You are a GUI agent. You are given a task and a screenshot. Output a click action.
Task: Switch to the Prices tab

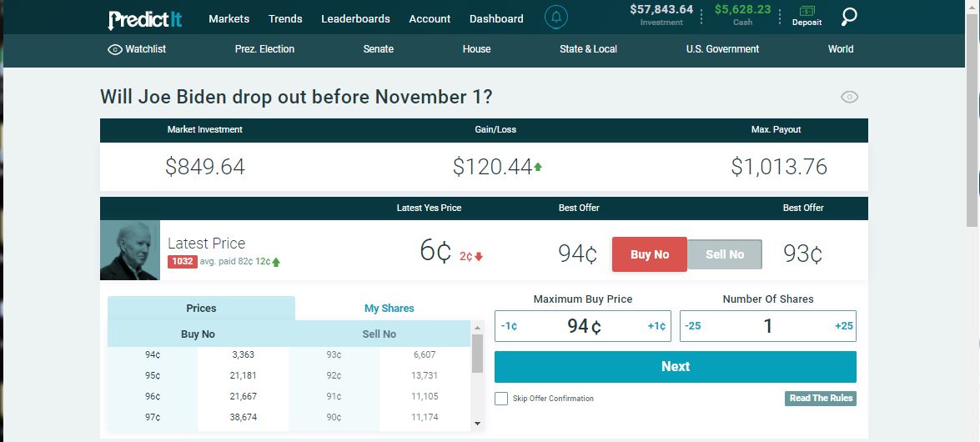(x=201, y=309)
